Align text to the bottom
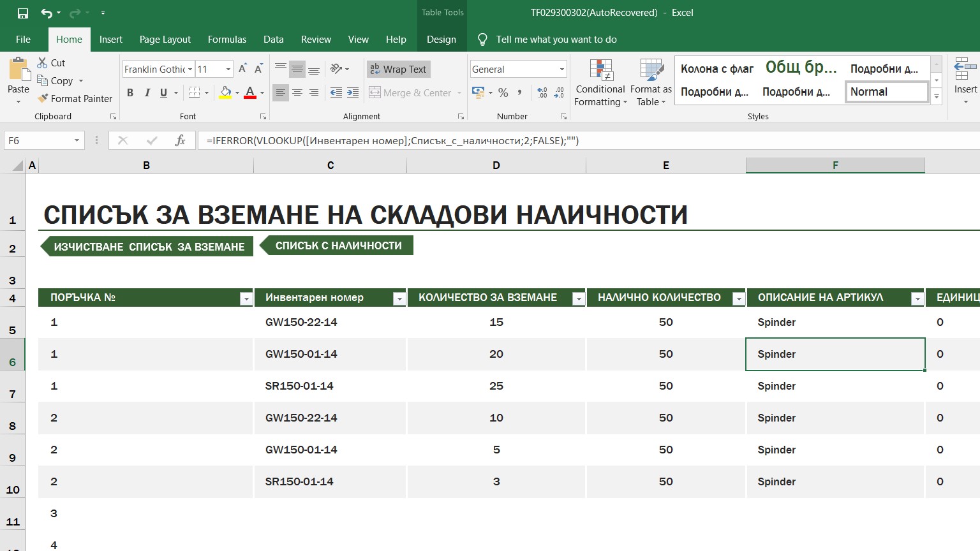 (314, 69)
